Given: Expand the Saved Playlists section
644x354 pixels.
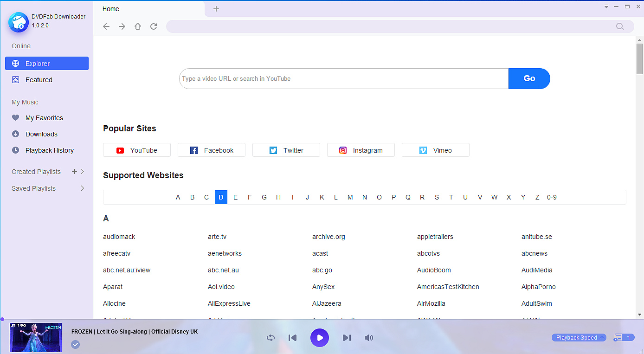Looking at the screenshot, I should 83,188.
